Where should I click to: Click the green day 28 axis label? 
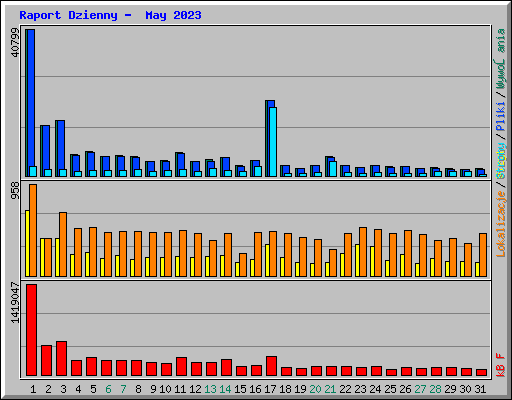click(x=435, y=389)
